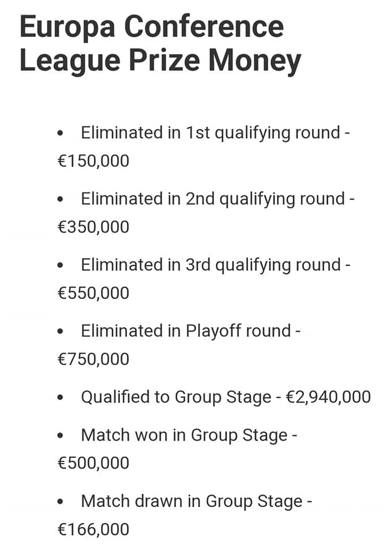The image size is (392, 553).
Task: Select the 'Eliminated in 2nd qualifying round' line
Action: pos(212,199)
